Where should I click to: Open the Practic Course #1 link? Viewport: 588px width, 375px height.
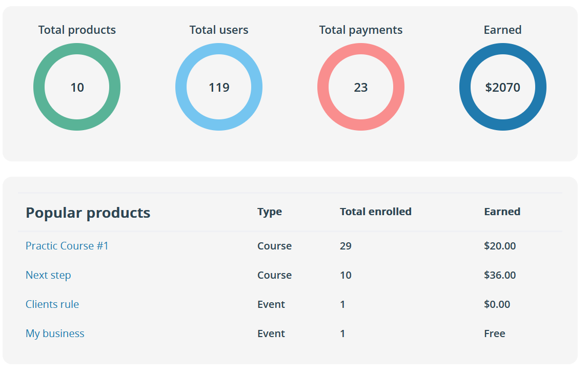(67, 246)
